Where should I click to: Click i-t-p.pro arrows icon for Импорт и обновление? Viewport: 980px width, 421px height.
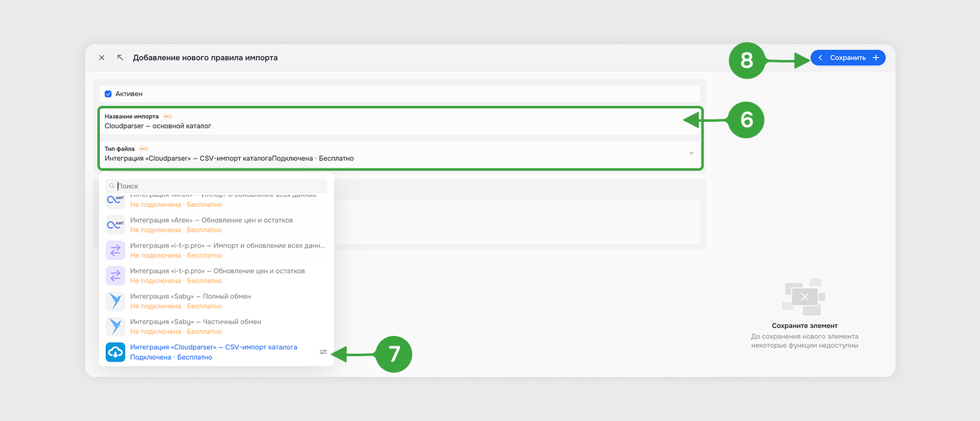pyautogui.click(x=115, y=250)
